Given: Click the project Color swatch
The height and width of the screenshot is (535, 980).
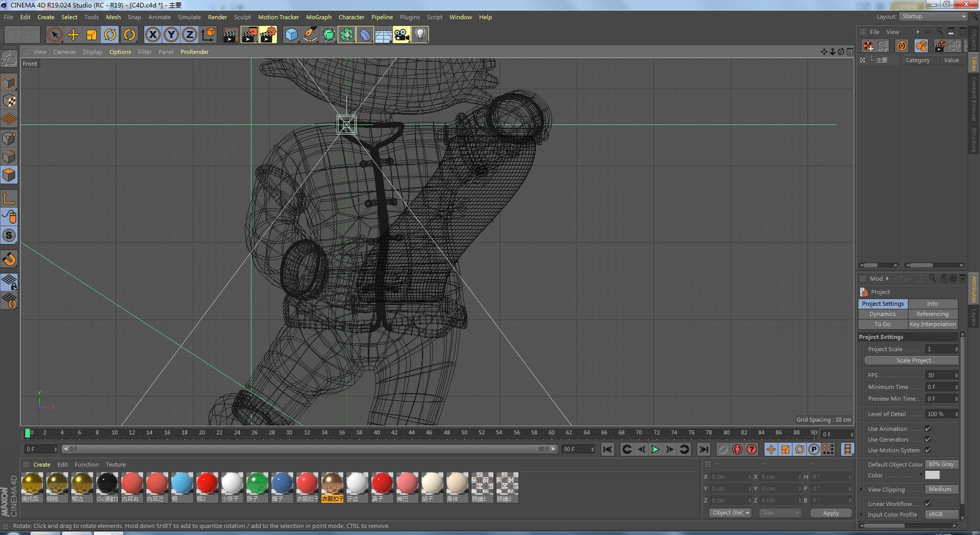Looking at the screenshot, I should point(932,475).
